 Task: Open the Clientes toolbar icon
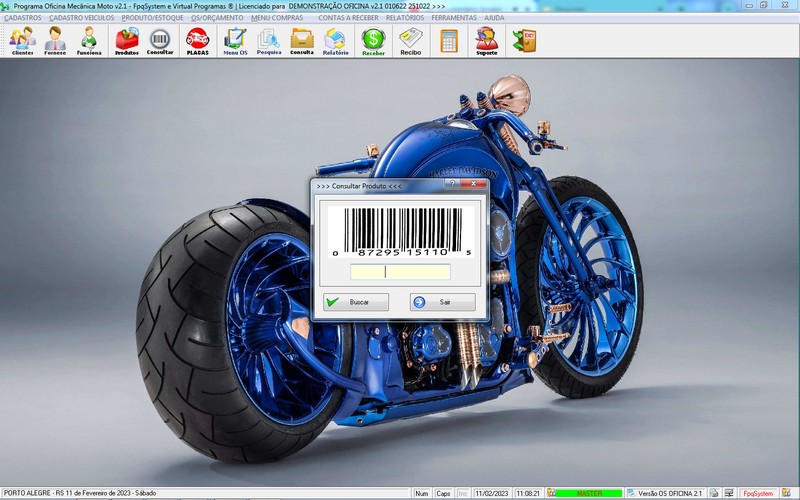pos(22,41)
